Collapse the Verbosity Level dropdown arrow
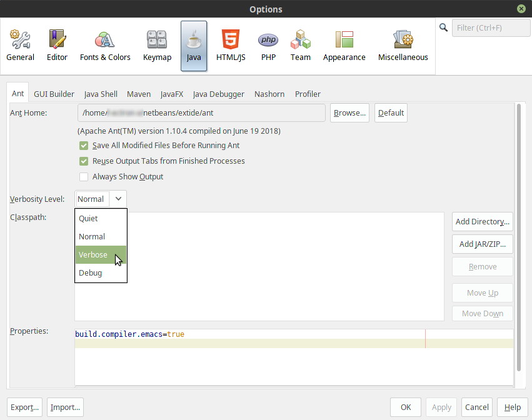 118,199
